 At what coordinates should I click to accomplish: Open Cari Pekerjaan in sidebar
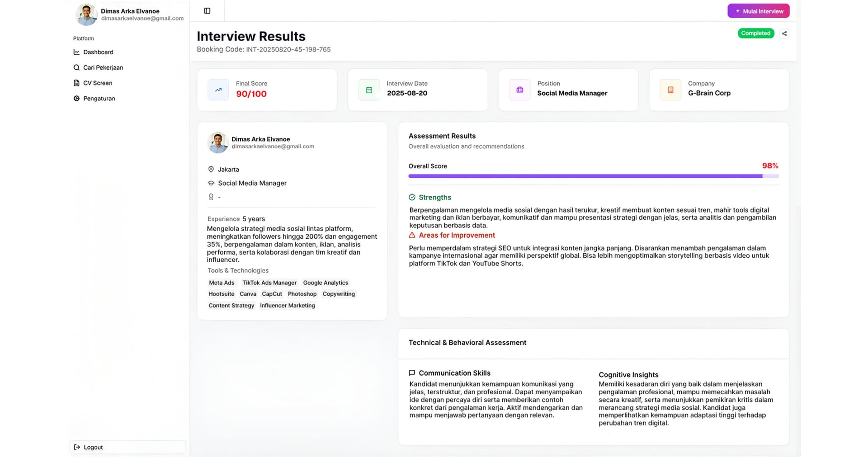click(x=103, y=67)
